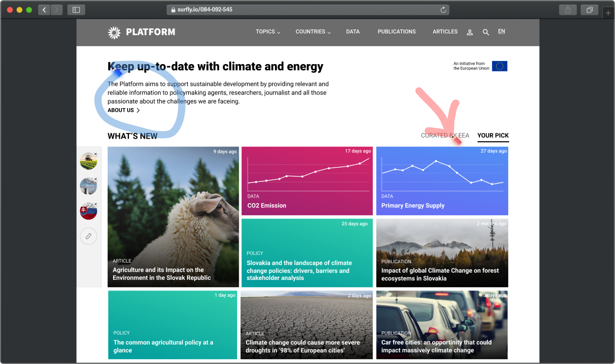
Task: Reload the page with the refresh icon
Action: pos(443,9)
